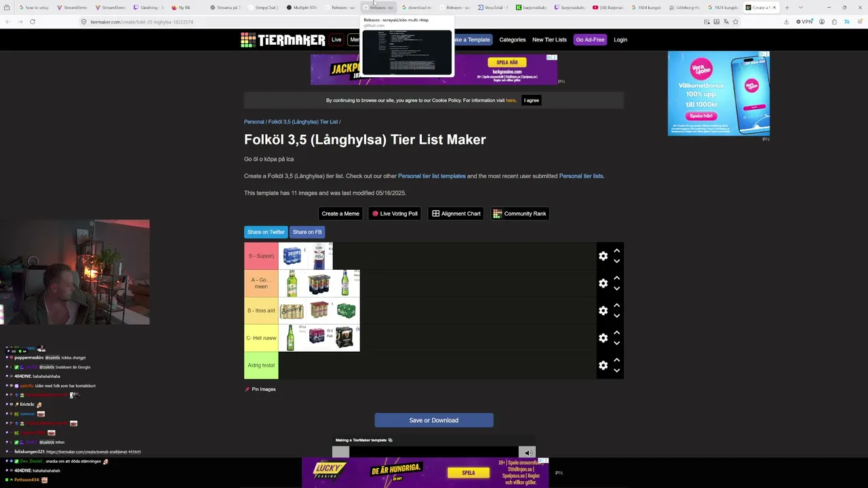Open the Personal tier list templates link
Screen dimensions: 868x488
pos(432,176)
